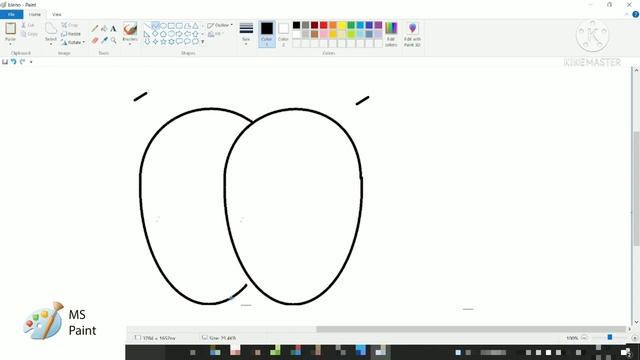Click the Help question mark icon
Viewport: 640px width, 360px height.
636,14
